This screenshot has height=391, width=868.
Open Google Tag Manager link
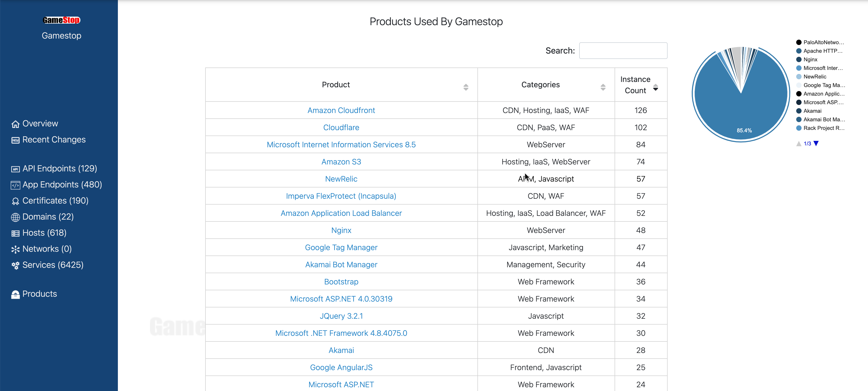[x=341, y=247]
